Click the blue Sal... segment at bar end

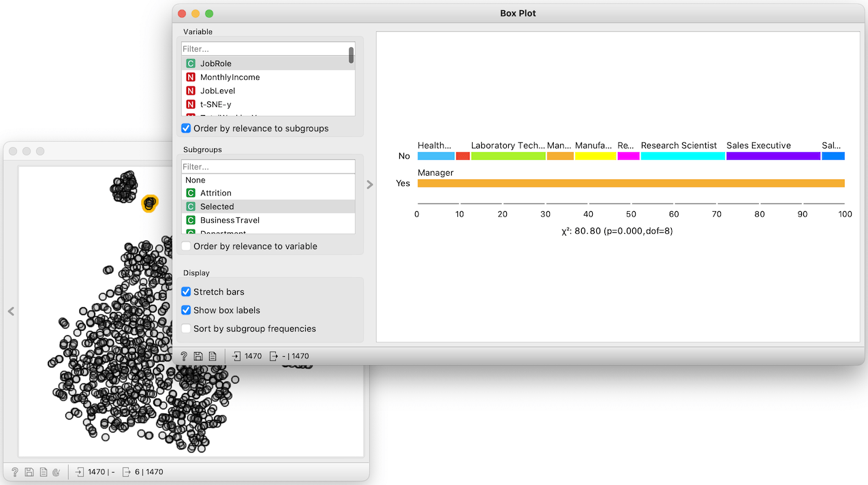point(833,156)
